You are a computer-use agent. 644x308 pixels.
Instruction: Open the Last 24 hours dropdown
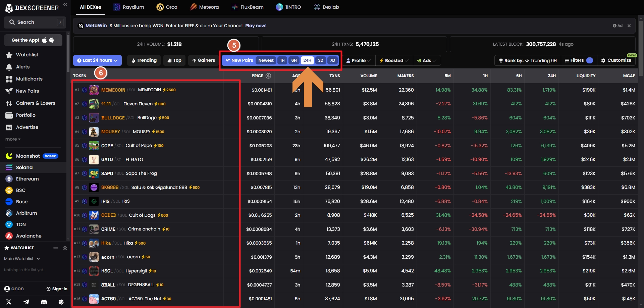pos(97,60)
